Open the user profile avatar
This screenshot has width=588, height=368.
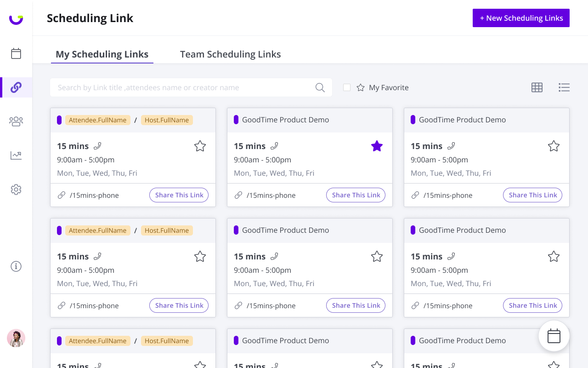click(x=16, y=338)
